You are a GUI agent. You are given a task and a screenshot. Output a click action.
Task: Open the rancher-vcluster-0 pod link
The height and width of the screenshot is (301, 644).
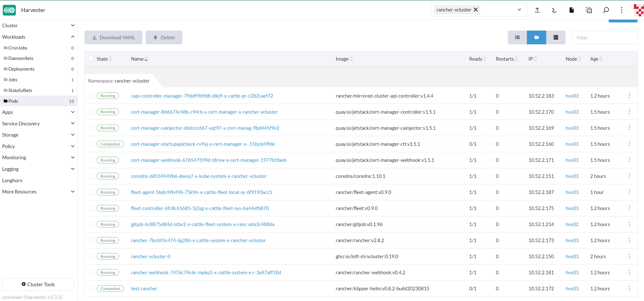click(x=151, y=256)
